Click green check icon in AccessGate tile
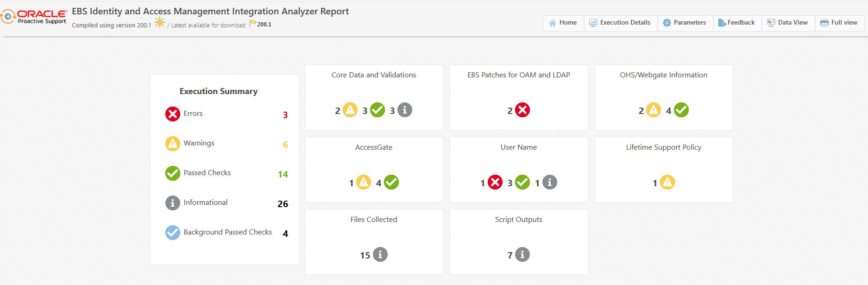This screenshot has height=285, width=868. tap(391, 183)
